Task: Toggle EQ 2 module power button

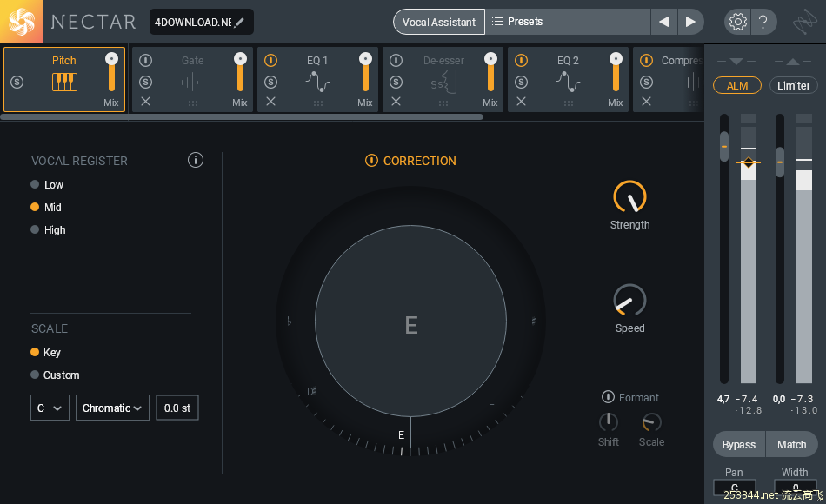Action: [521, 61]
